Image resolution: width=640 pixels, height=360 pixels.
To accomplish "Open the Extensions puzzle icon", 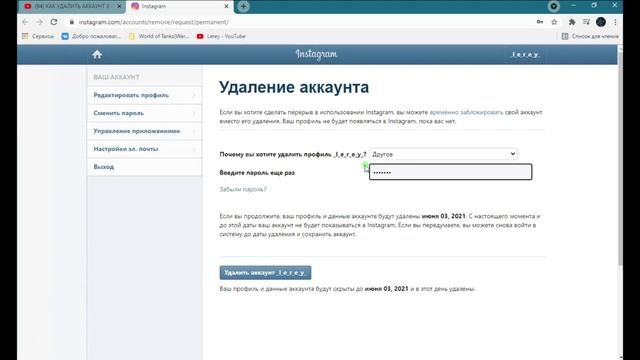I will (x=572, y=22).
